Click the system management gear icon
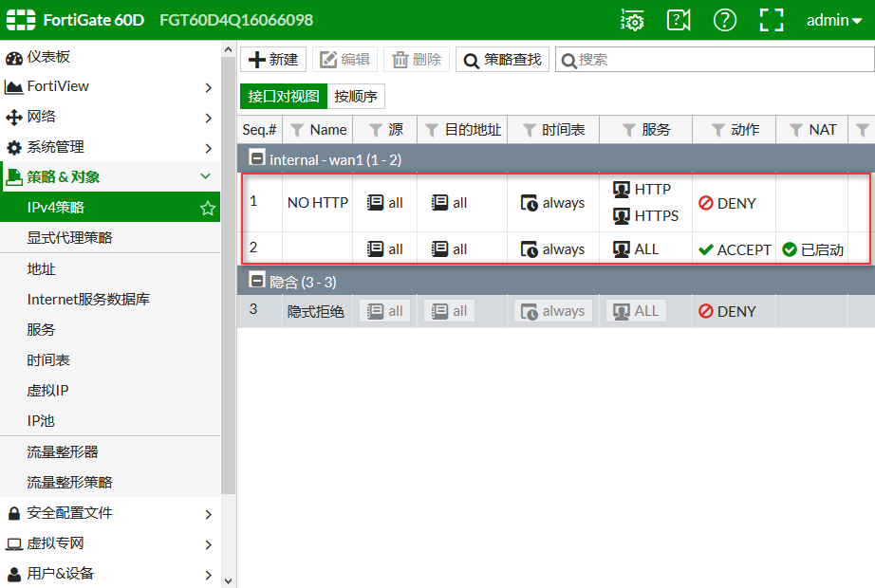The height and width of the screenshot is (588, 875). point(14,147)
